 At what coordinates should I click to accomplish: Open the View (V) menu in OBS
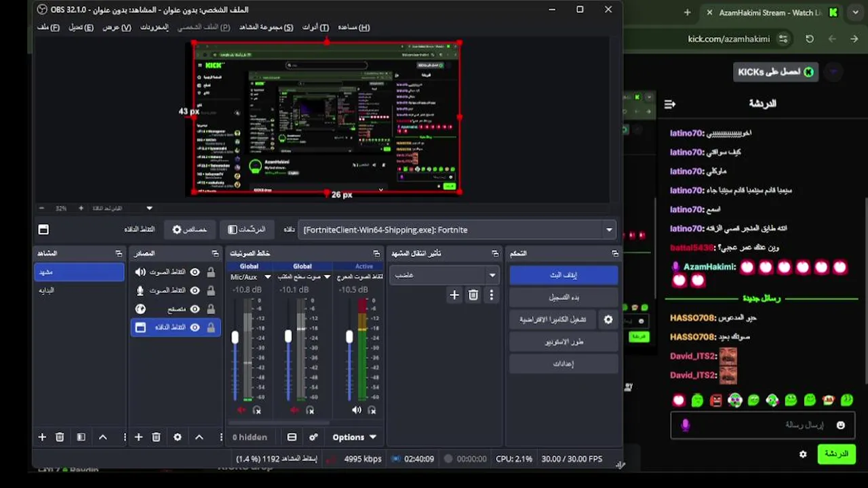pyautogui.click(x=117, y=27)
